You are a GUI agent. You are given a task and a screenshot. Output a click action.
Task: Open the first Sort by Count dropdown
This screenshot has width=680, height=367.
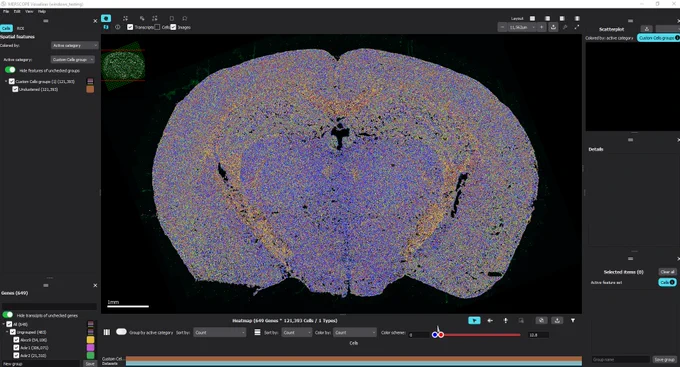click(x=220, y=332)
